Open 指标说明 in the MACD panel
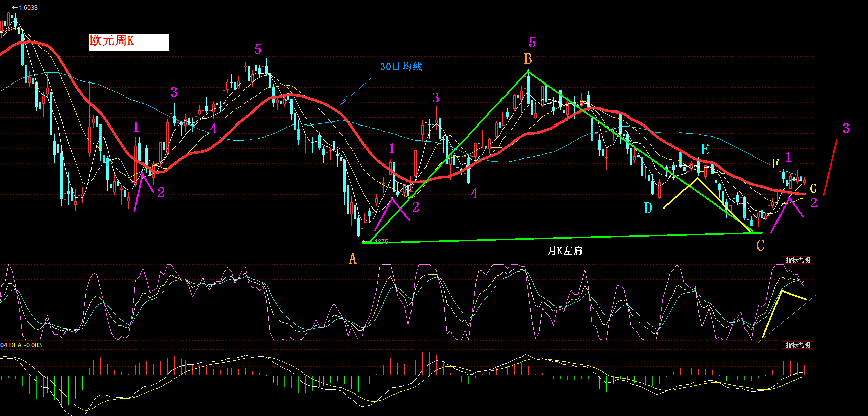The image size is (868, 416). tap(798, 345)
